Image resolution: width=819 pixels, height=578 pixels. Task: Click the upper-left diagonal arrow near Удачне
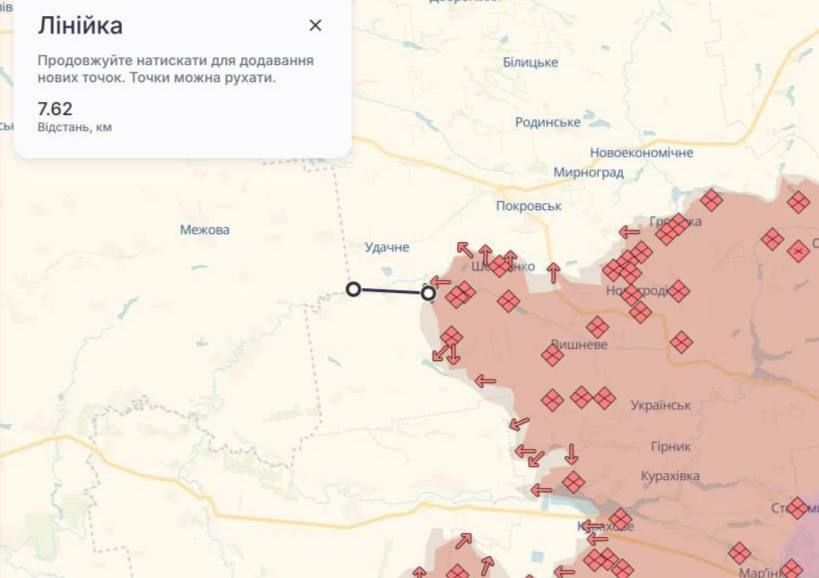465,249
